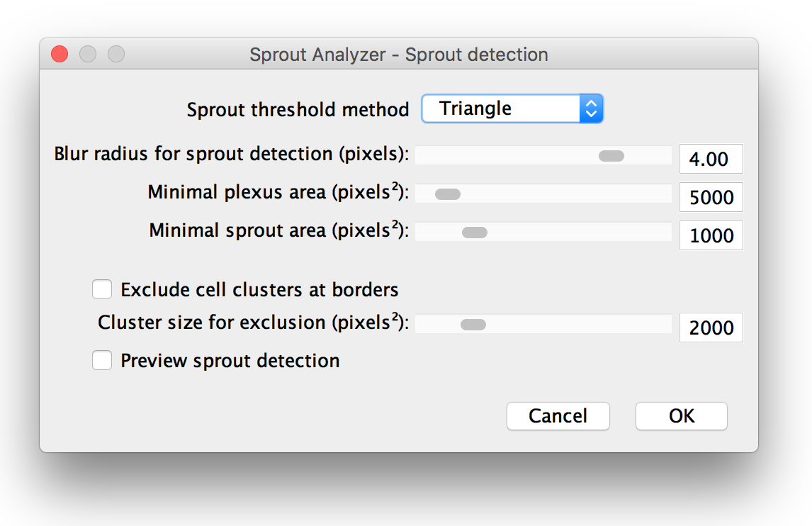Click the blur radius value field 4.00
The height and width of the screenshot is (526, 812).
coord(711,159)
